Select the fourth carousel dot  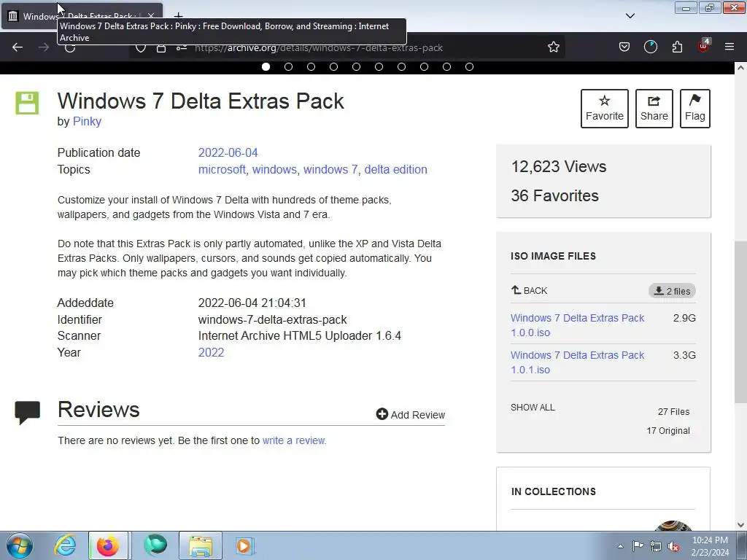(x=333, y=66)
